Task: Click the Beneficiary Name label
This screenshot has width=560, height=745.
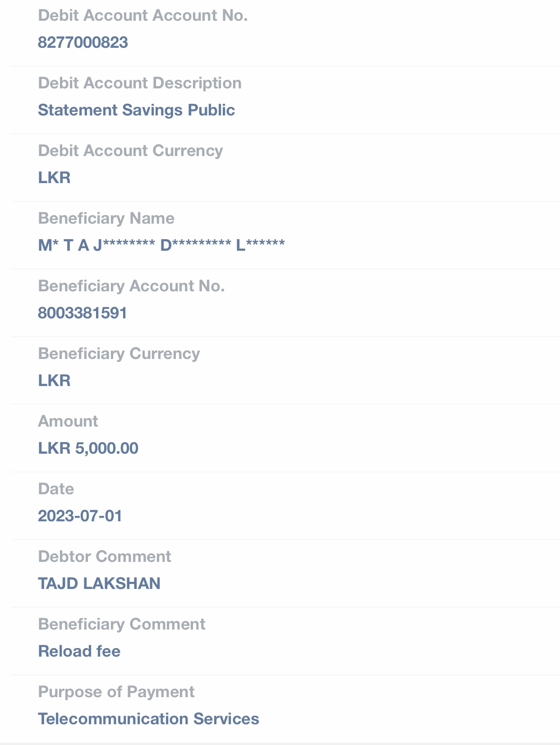Action: [x=106, y=218]
